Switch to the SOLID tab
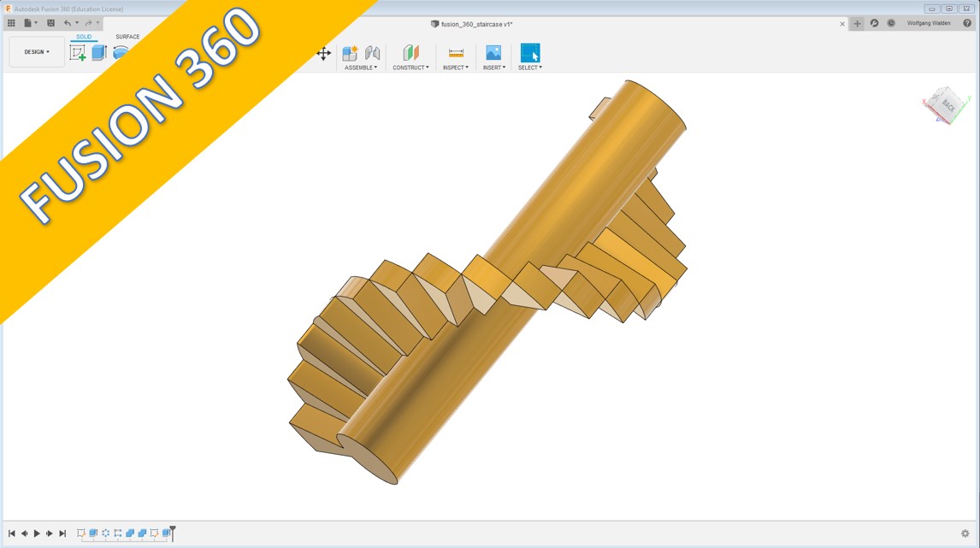This screenshot has width=980, height=548. 84,37
